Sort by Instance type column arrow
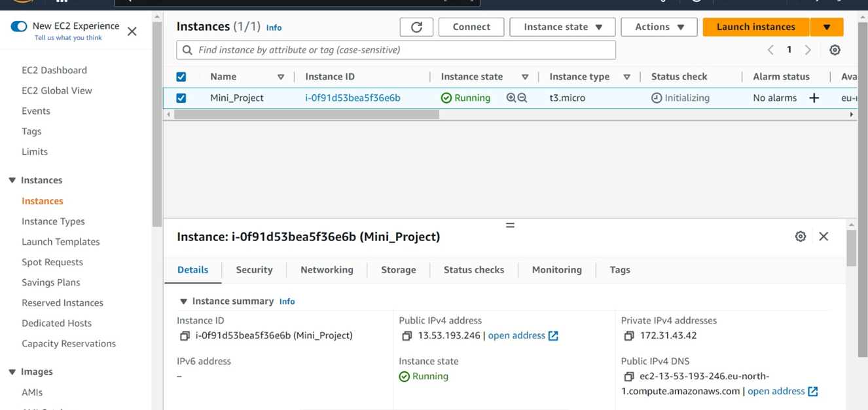The width and height of the screenshot is (868, 410). [x=626, y=77]
